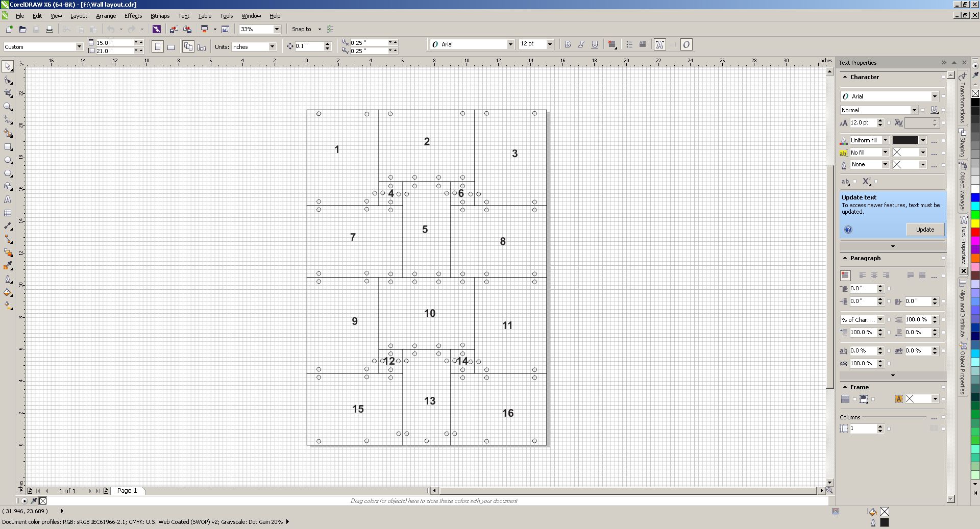The height and width of the screenshot is (529, 980).
Task: Toggle bold text formatting
Action: 568,44
